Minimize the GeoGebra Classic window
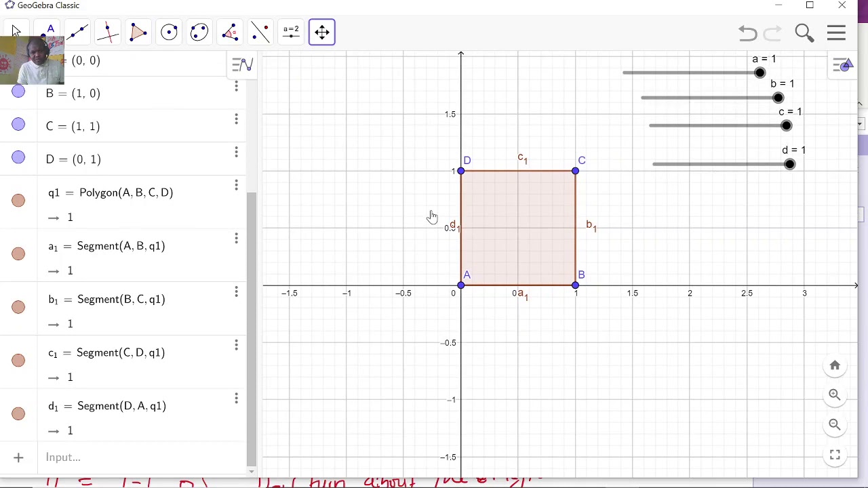 [778, 5]
